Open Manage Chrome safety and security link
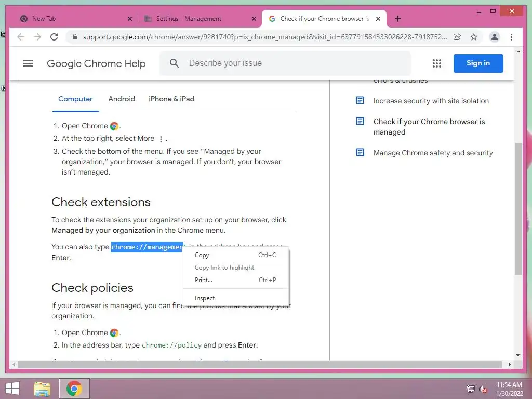Screen dimensions: 532x399 click(x=433, y=153)
